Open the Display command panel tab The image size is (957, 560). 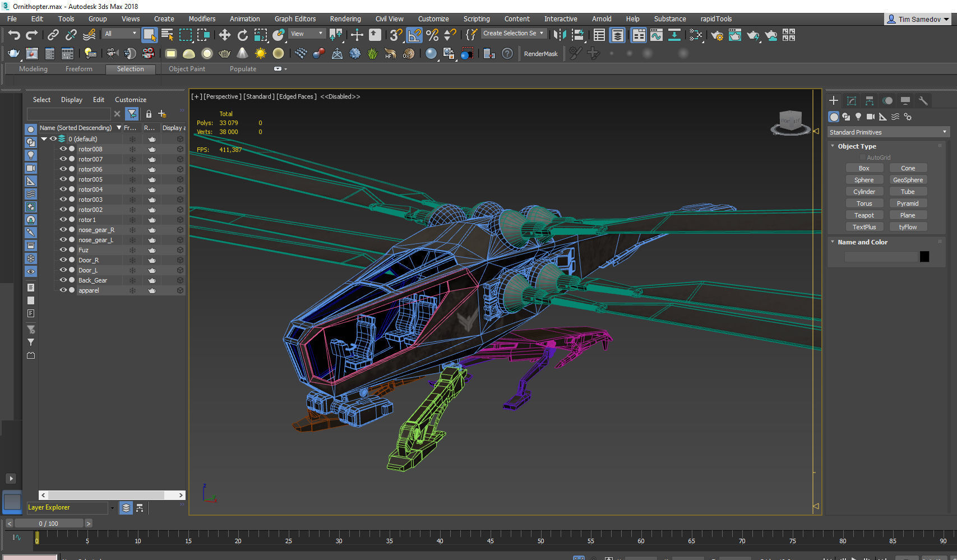905,100
